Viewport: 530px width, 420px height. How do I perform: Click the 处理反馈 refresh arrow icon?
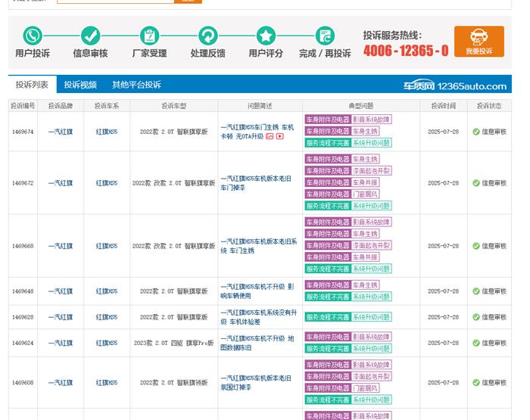click(x=207, y=36)
